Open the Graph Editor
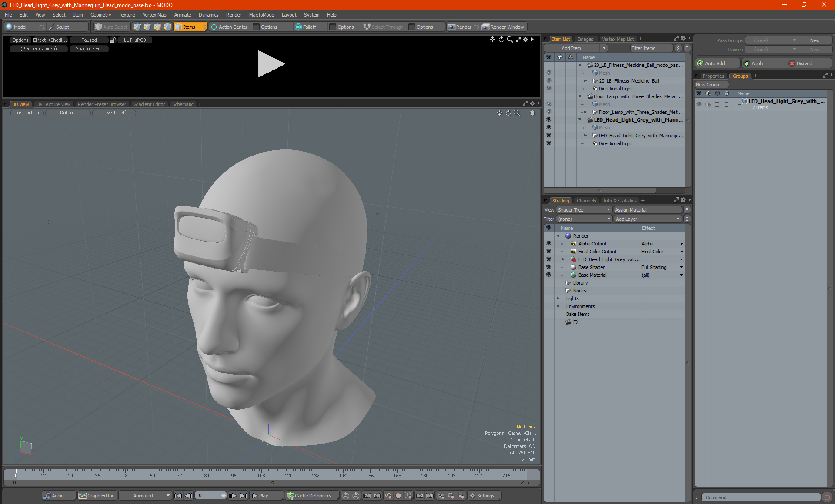 tap(96, 496)
